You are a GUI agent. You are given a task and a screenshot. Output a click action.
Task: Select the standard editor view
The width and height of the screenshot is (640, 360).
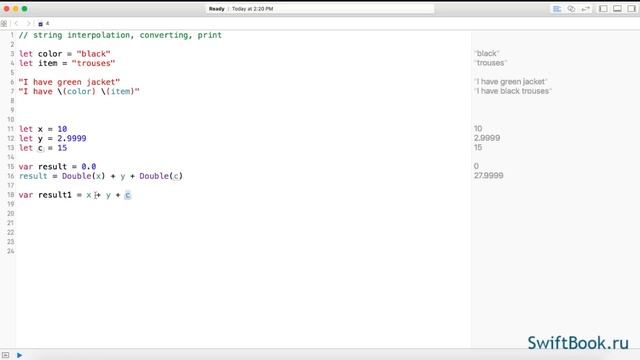point(557,9)
